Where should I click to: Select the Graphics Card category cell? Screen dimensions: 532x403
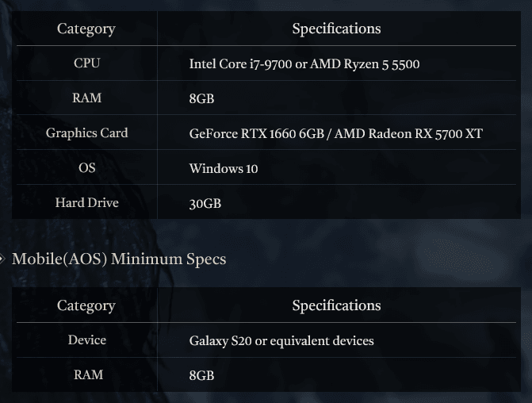coord(86,133)
